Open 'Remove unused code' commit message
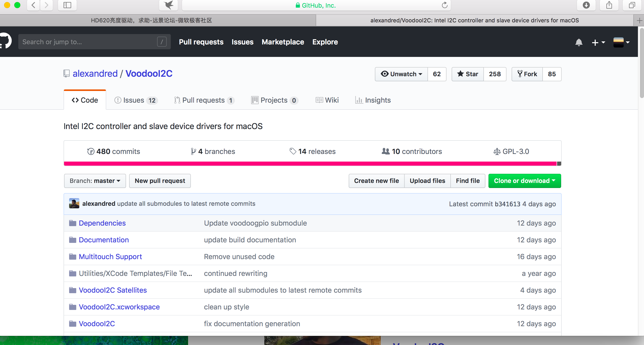644x345 pixels. point(239,257)
